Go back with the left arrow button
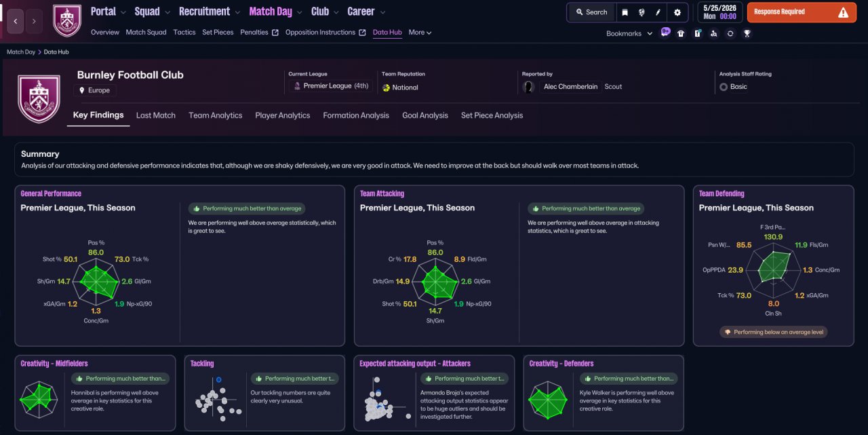868x435 pixels. click(16, 21)
